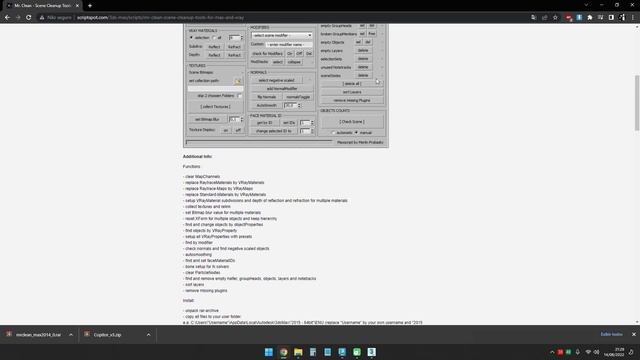Open the volume speaker tray icon

pos(596,352)
